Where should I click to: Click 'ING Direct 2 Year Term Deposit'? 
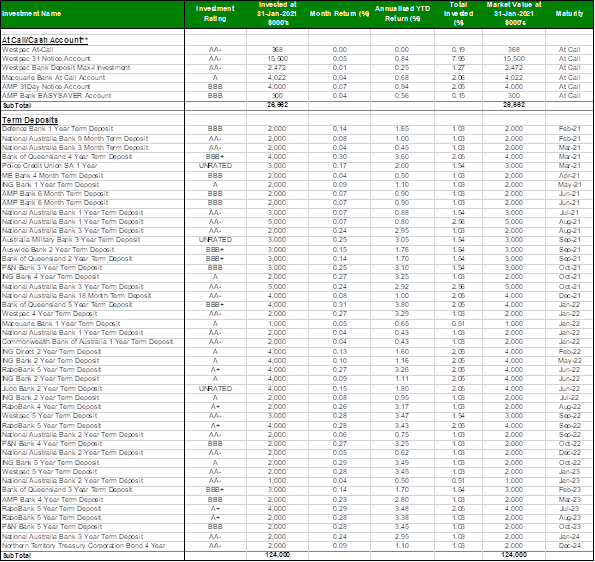[52, 352]
